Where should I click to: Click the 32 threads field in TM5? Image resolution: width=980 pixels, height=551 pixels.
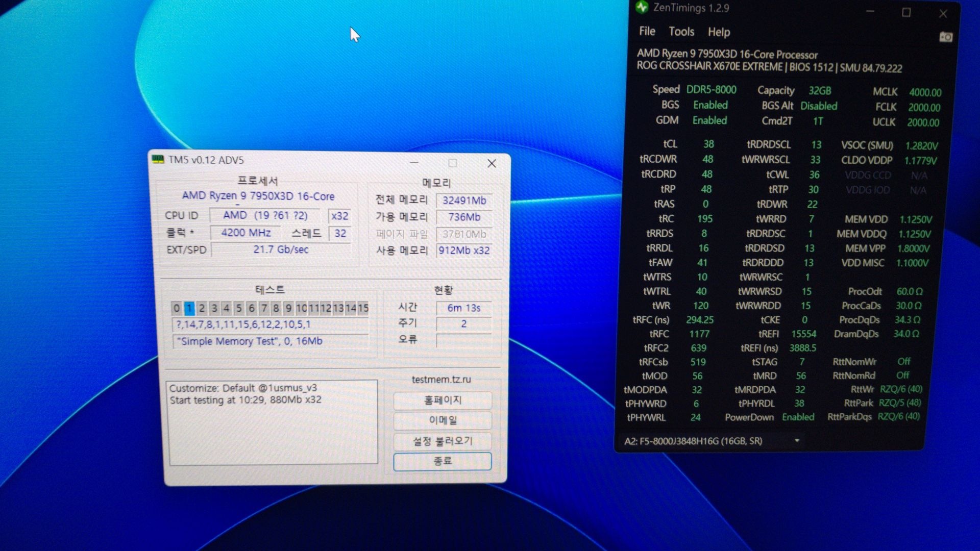coord(340,233)
